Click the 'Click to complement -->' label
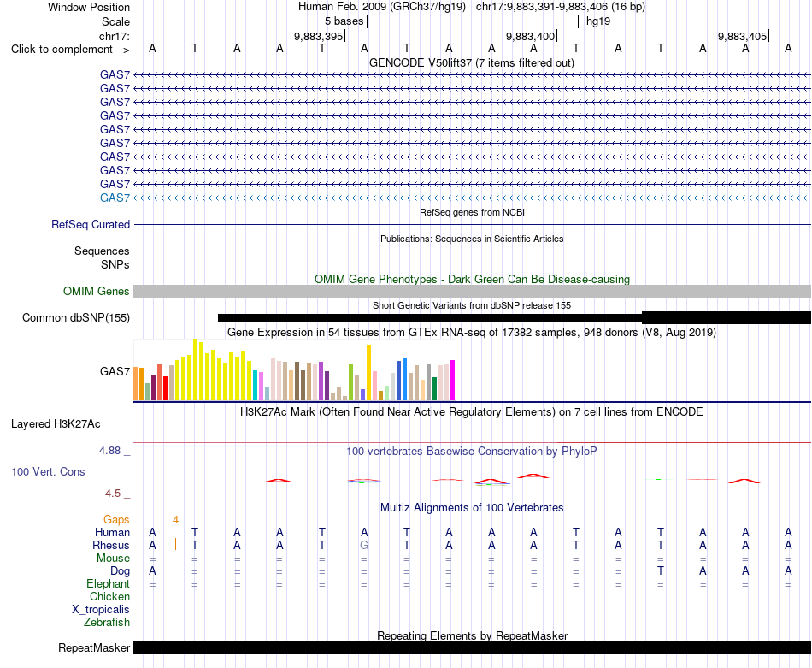Image resolution: width=812 pixels, height=668 pixels. (x=70, y=50)
